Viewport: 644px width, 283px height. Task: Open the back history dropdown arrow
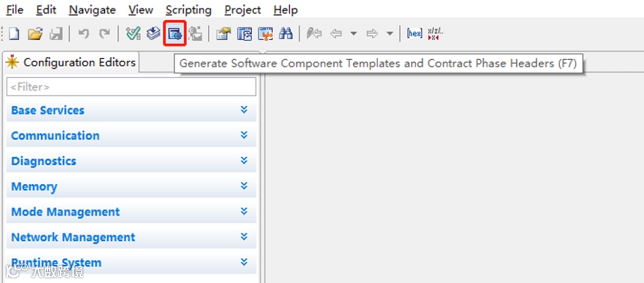[354, 33]
